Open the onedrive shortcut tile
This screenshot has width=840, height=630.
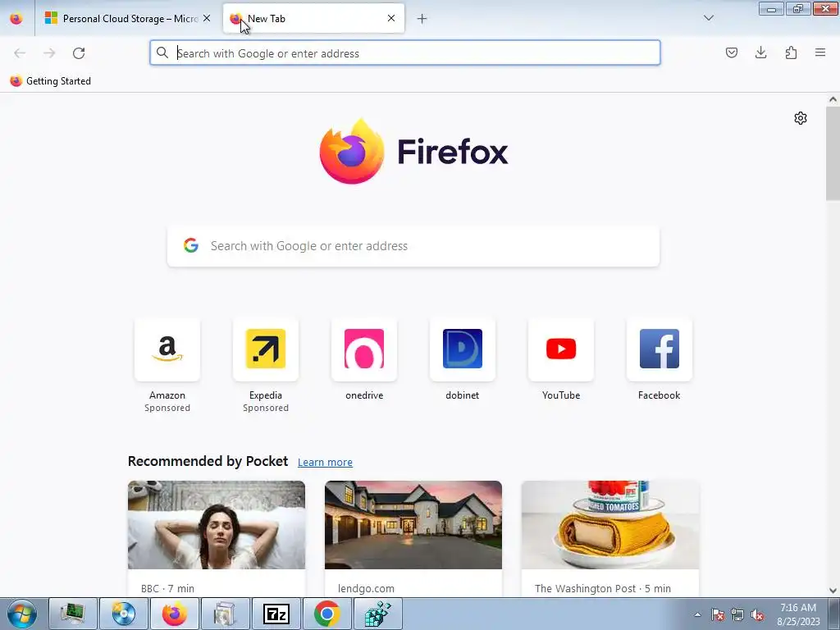coord(364,360)
